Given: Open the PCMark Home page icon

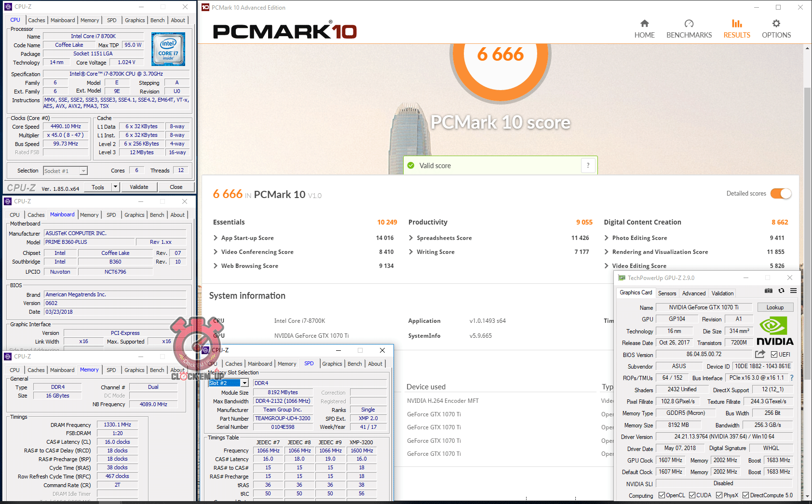Looking at the screenshot, I should (x=644, y=24).
